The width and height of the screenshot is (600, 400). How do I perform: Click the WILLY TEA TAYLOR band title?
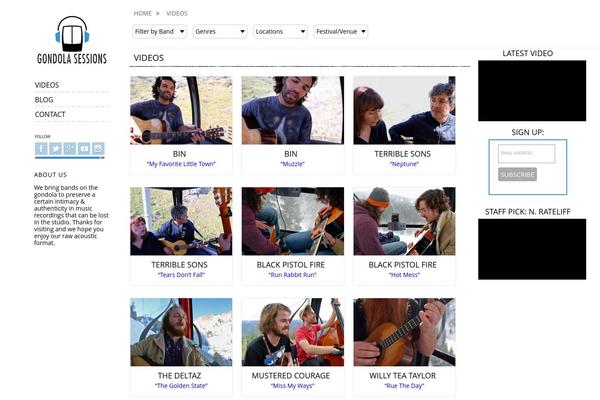click(x=403, y=376)
